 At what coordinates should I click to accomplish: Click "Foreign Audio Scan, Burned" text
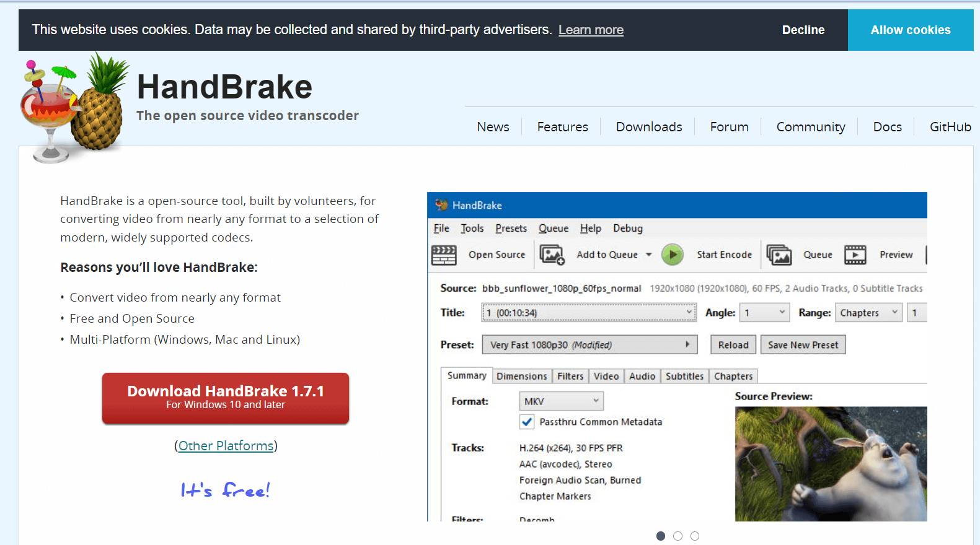pos(580,480)
